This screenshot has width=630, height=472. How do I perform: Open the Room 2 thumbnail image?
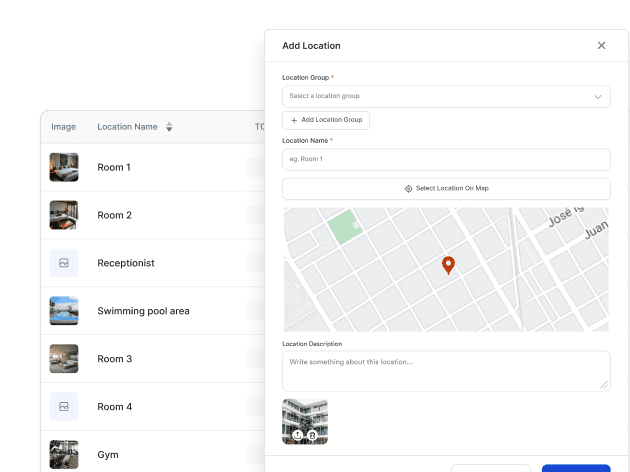pyautogui.click(x=64, y=215)
